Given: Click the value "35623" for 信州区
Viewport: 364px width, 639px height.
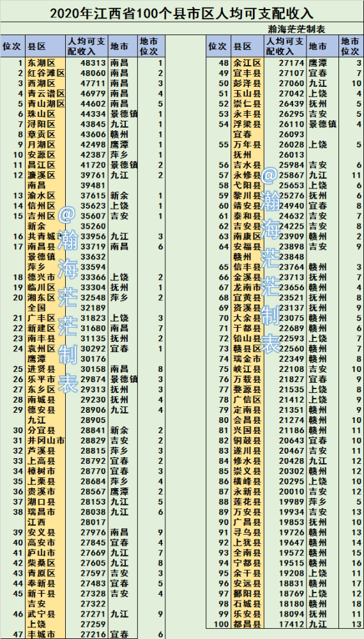Looking at the screenshot, I should (93, 206).
